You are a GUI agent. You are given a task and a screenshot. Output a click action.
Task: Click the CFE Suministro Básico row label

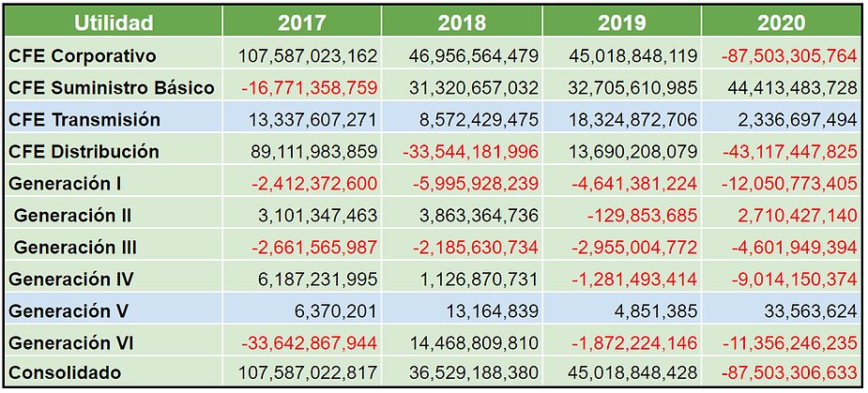(112, 88)
